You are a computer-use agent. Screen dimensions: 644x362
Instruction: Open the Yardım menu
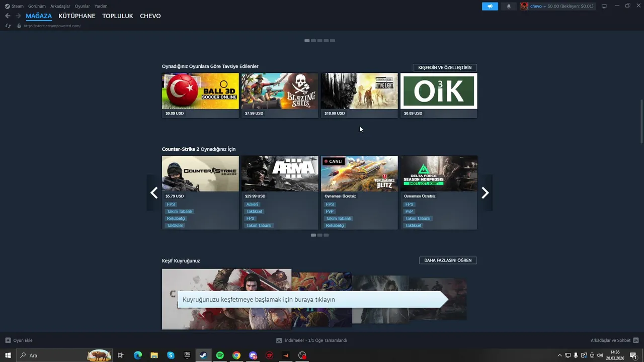click(x=101, y=6)
